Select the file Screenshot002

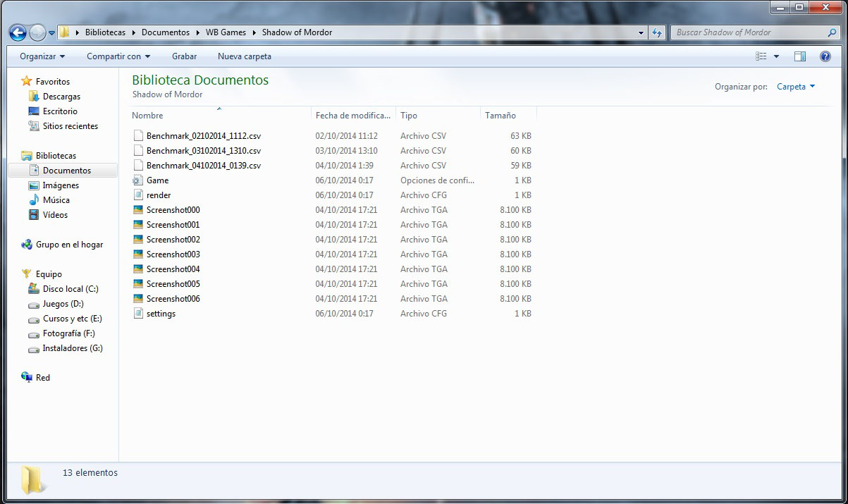pos(173,240)
